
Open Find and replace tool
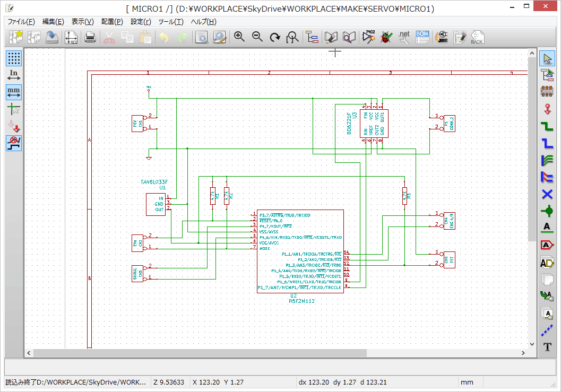(x=220, y=37)
